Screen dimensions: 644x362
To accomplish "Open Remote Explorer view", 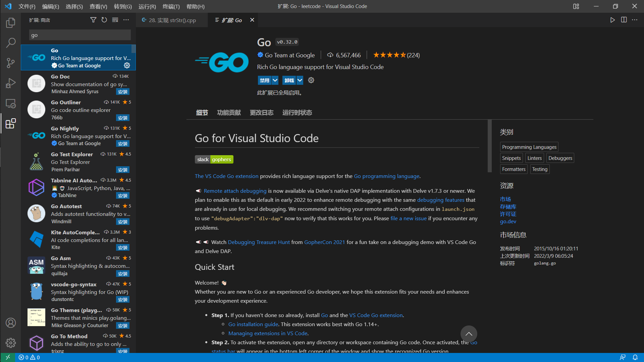I will (x=11, y=104).
